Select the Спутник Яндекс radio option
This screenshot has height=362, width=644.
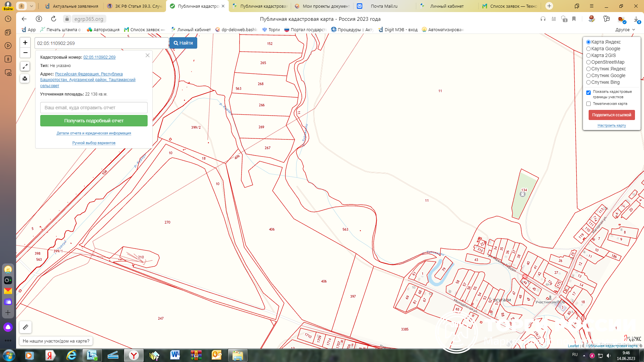point(588,69)
